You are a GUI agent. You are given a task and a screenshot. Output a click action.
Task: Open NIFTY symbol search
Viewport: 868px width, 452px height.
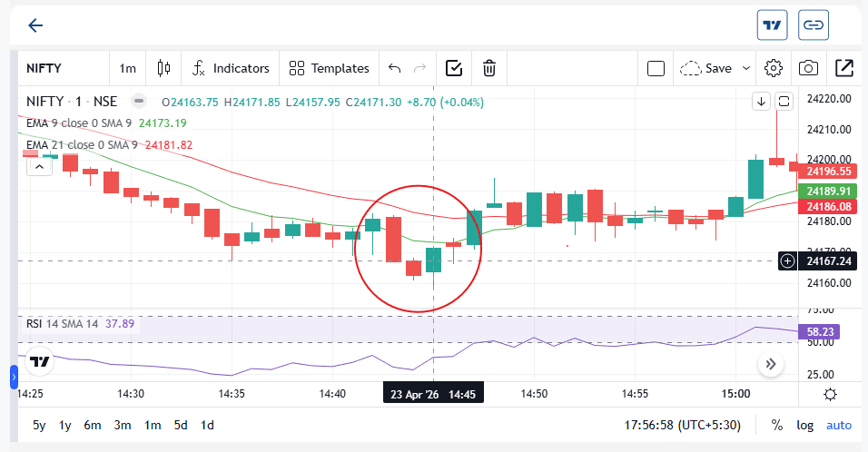tap(44, 68)
